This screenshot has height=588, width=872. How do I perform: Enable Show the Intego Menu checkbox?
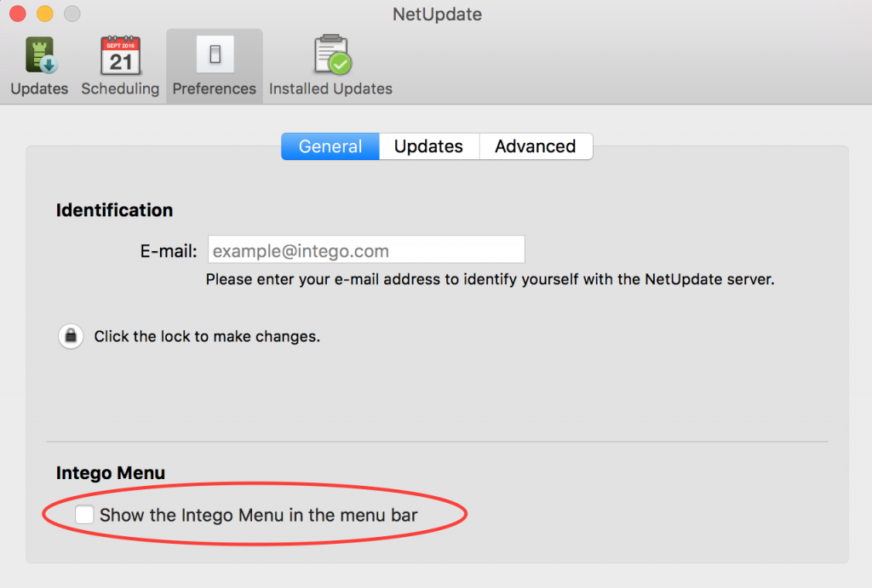click(84, 515)
